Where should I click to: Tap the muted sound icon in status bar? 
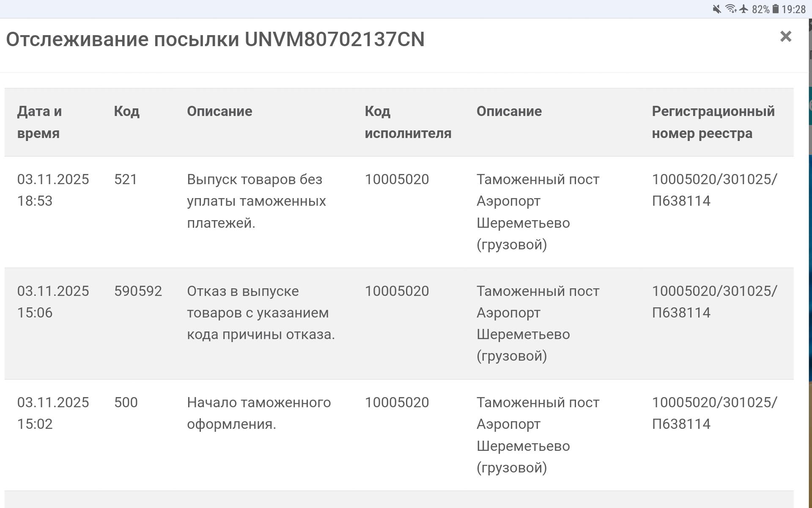[x=716, y=9]
